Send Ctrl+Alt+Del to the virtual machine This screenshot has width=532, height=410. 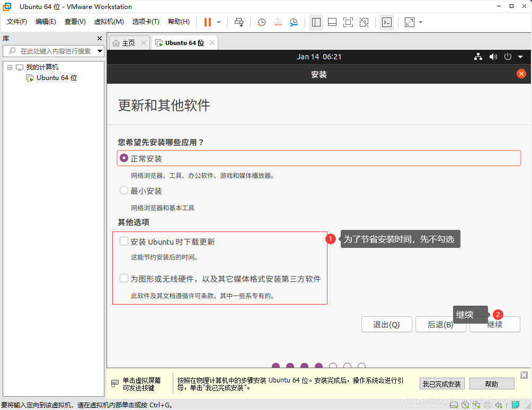(x=239, y=22)
